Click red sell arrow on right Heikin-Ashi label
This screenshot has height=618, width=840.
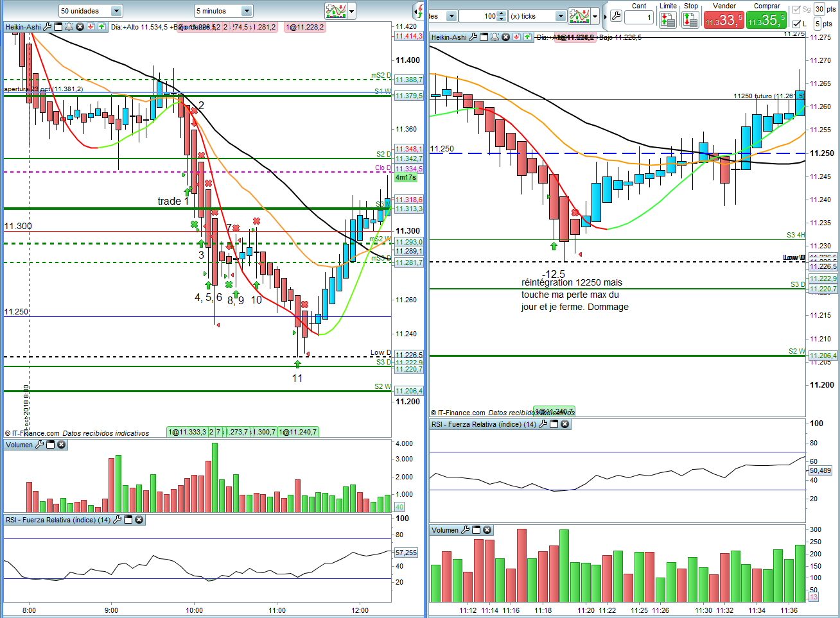point(516,37)
